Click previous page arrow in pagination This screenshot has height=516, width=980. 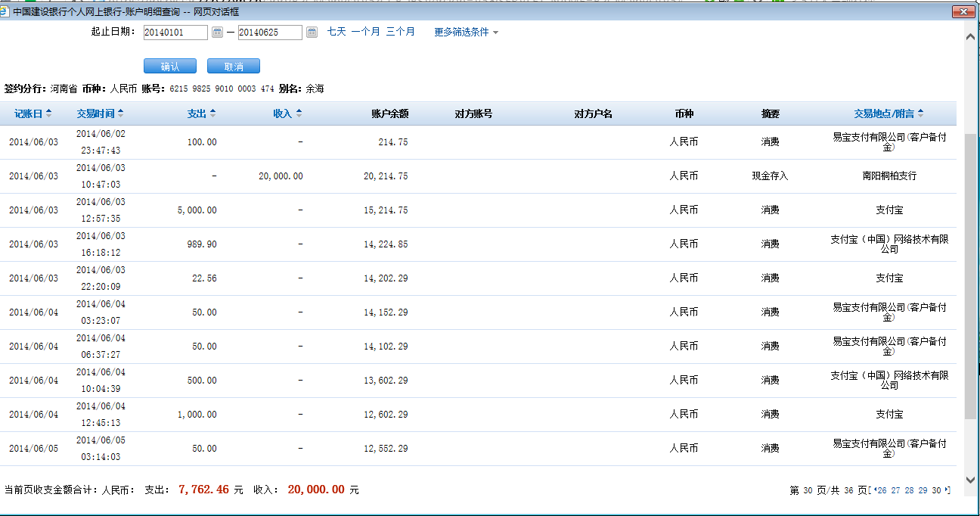(875, 490)
